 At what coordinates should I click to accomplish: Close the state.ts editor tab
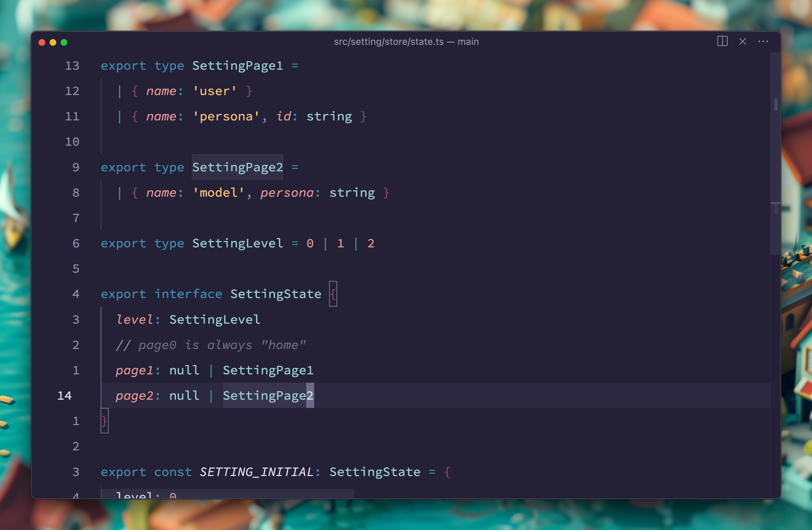(742, 41)
